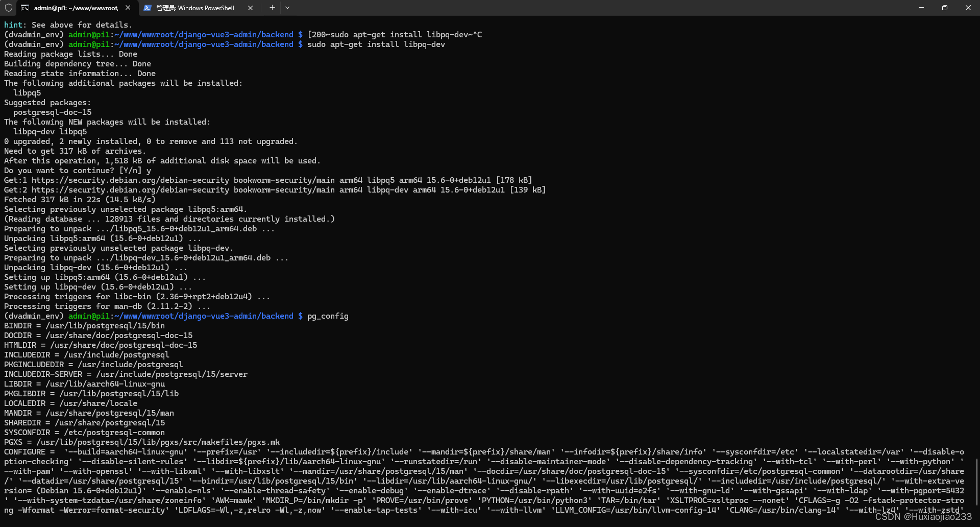Click the 'DOCDIR' output line
Viewport: 980px width, 527px height.
[98, 336]
